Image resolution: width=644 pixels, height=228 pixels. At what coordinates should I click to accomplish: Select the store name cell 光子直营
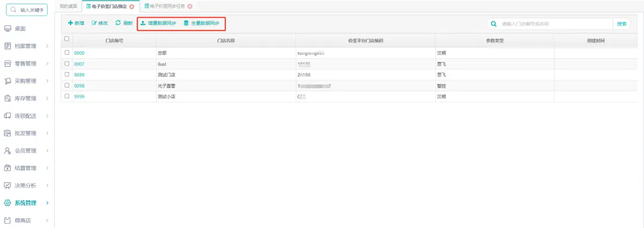(x=225, y=86)
